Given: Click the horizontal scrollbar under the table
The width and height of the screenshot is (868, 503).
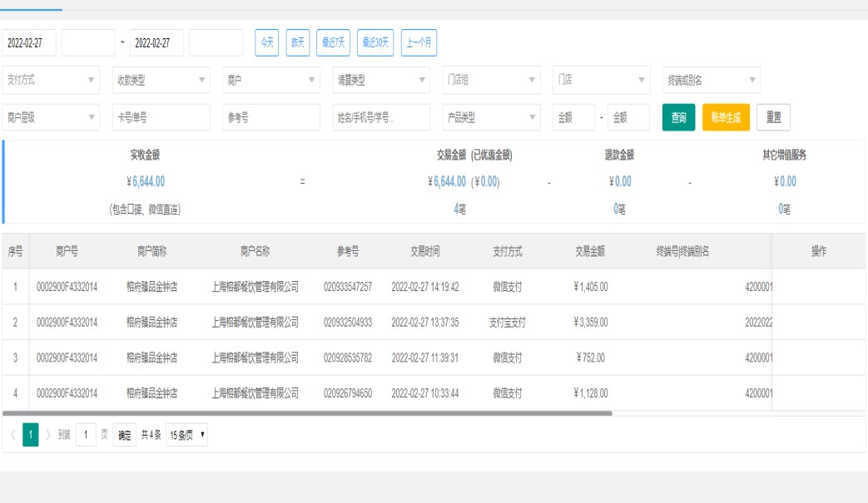Looking at the screenshot, I should pyautogui.click(x=308, y=412).
